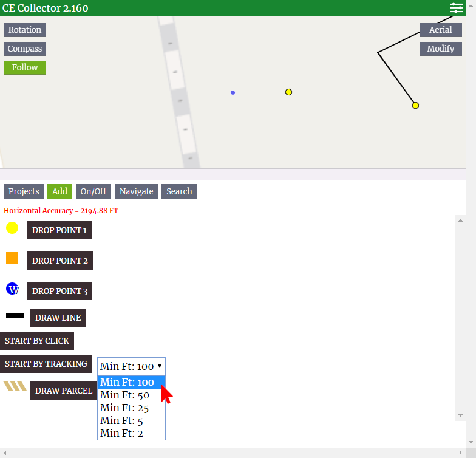The image size is (476, 458).
Task: Open the Projects tab
Action: tap(24, 191)
